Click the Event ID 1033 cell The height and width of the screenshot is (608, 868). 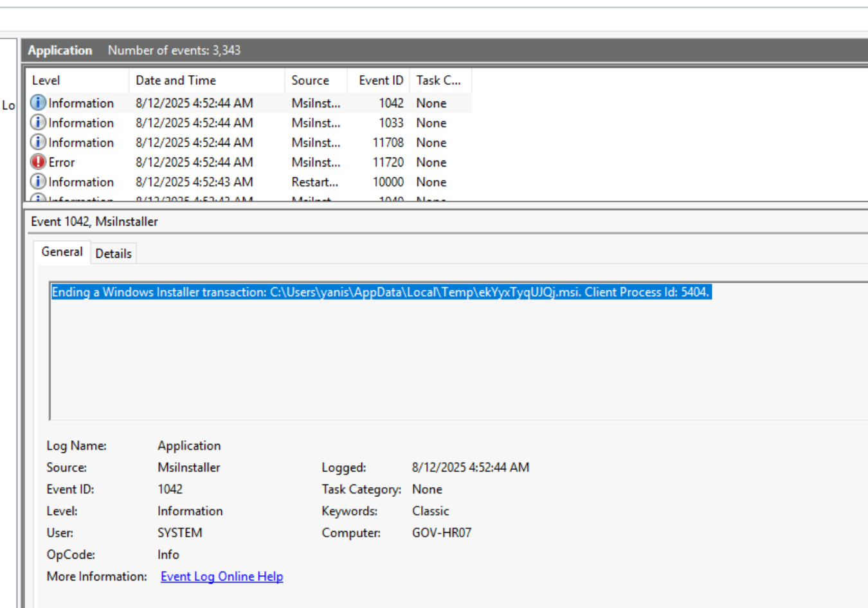coord(391,123)
